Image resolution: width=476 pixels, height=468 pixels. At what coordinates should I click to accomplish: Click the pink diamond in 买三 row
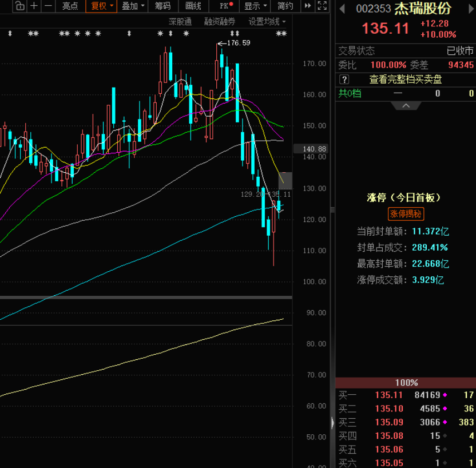[445, 422]
